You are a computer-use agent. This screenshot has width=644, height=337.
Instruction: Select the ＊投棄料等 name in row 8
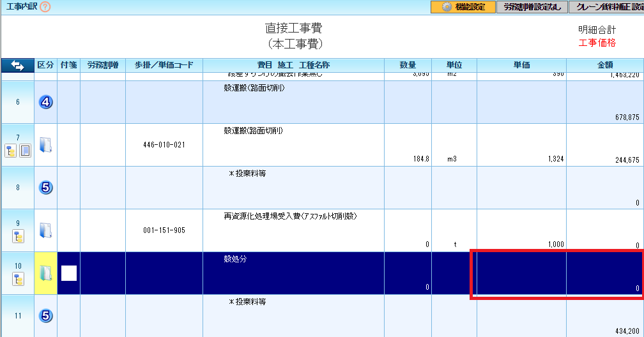pos(247,174)
